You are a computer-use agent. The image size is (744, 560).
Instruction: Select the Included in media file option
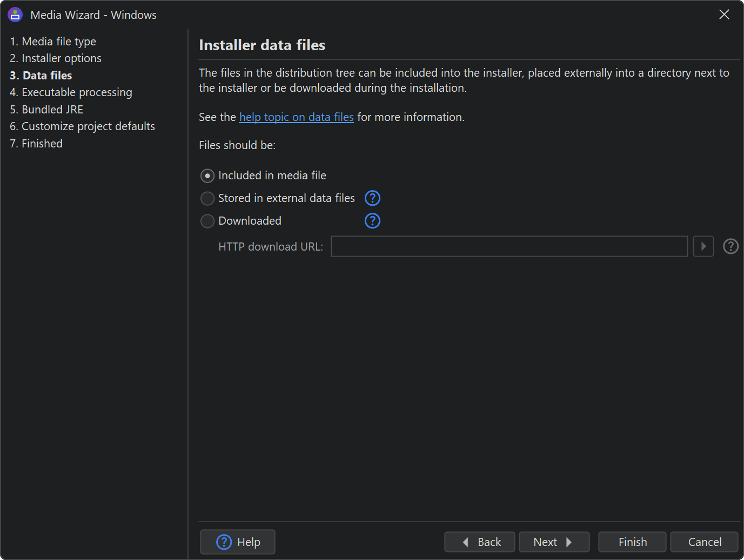[207, 176]
